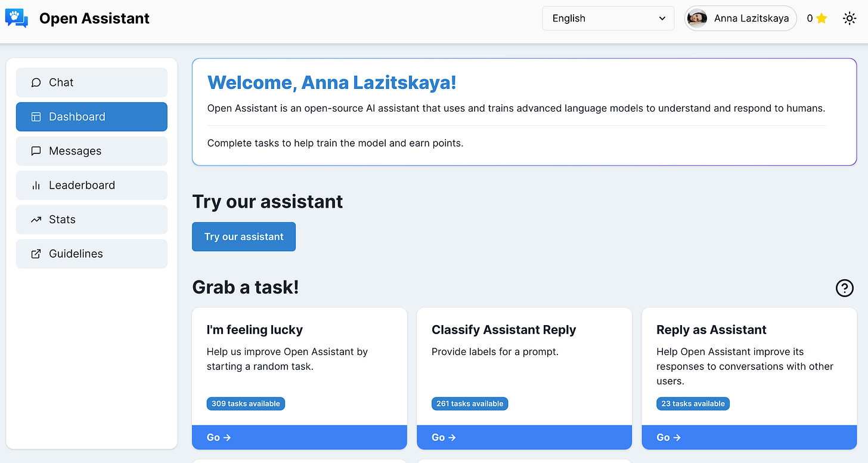Click the Open Assistant paw logo icon
Image resolution: width=868 pixels, height=463 pixels.
(x=17, y=18)
